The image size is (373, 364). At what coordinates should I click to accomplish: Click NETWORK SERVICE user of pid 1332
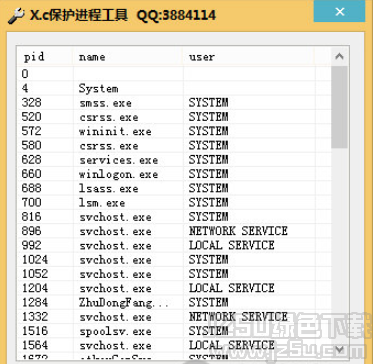238,317
